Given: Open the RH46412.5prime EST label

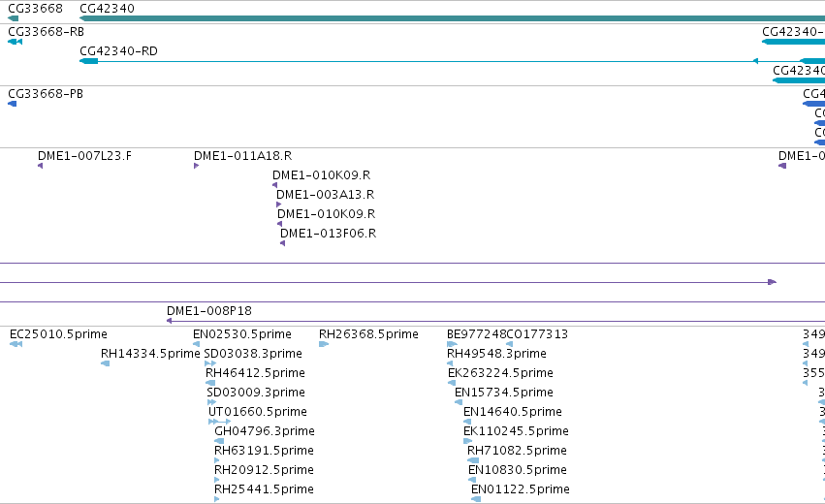Looking at the screenshot, I should tap(255, 373).
